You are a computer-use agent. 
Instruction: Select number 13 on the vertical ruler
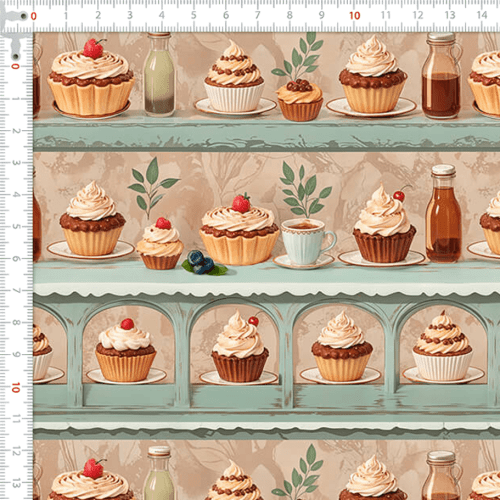click(16, 483)
